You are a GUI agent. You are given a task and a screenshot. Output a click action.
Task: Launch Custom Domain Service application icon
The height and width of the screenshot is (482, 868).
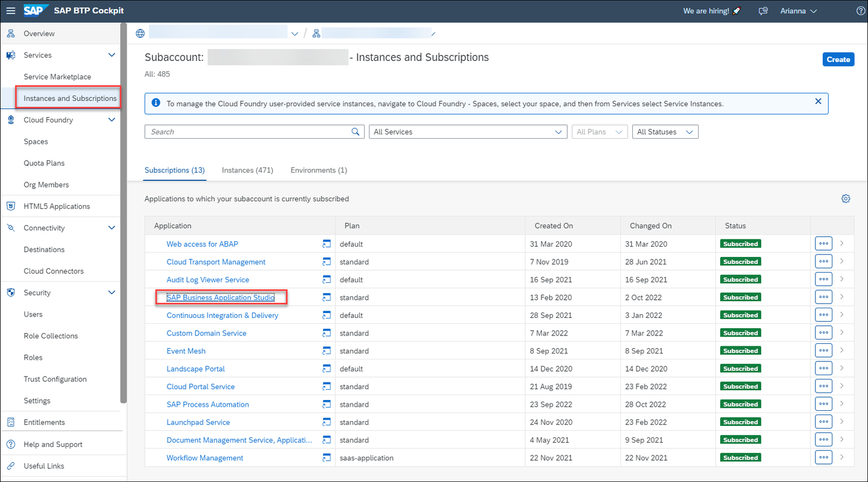327,333
